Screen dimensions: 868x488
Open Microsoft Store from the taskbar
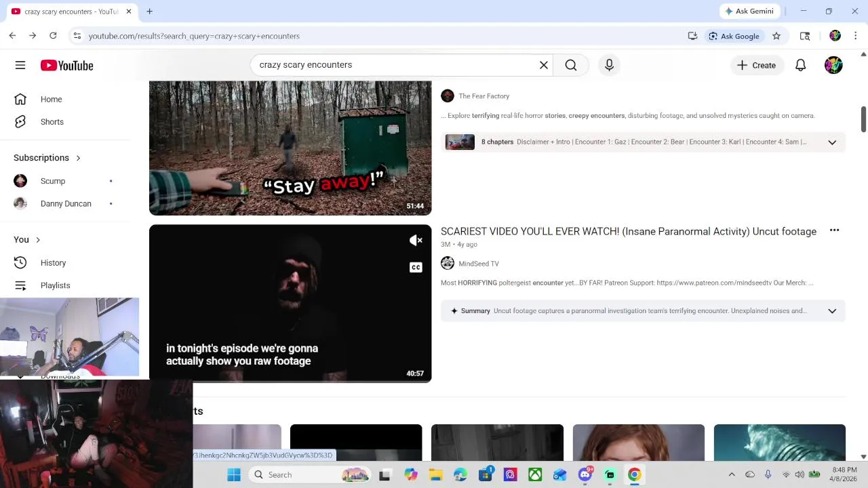pos(486,474)
